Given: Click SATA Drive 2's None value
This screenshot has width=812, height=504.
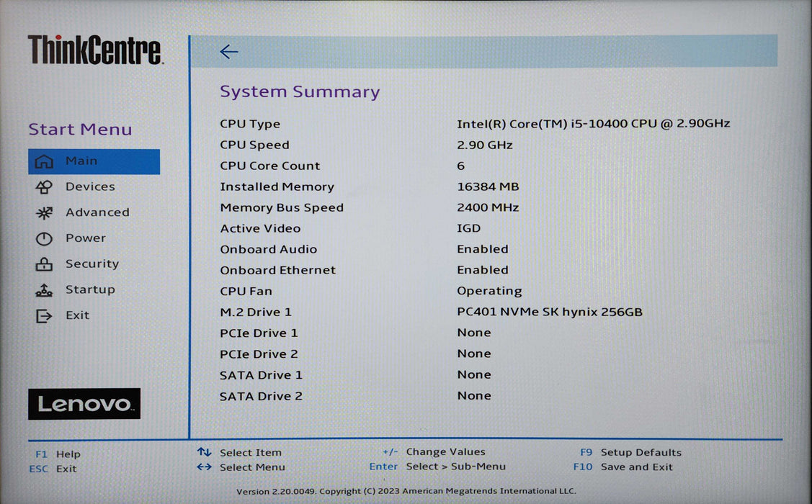Looking at the screenshot, I should (474, 395).
